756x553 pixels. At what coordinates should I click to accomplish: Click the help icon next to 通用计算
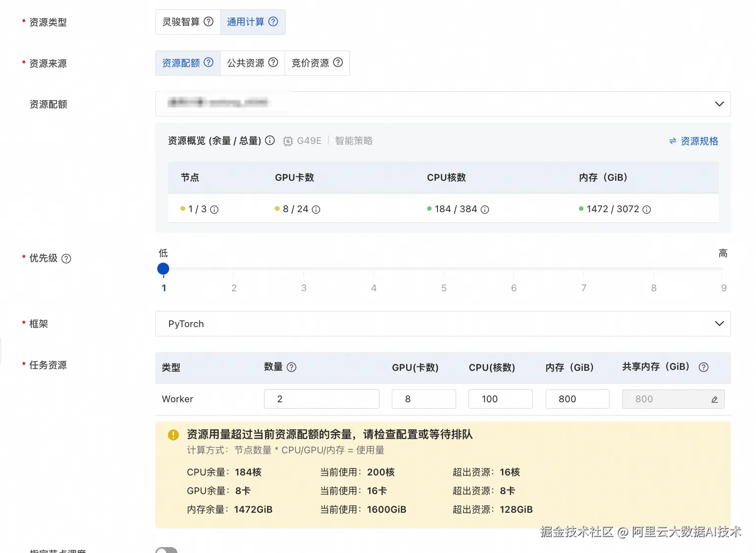(273, 22)
